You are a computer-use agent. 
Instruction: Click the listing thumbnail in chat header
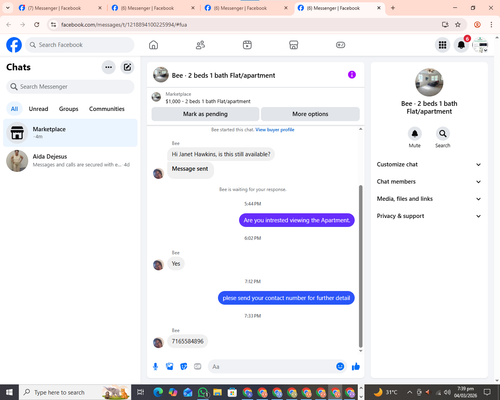[161, 75]
